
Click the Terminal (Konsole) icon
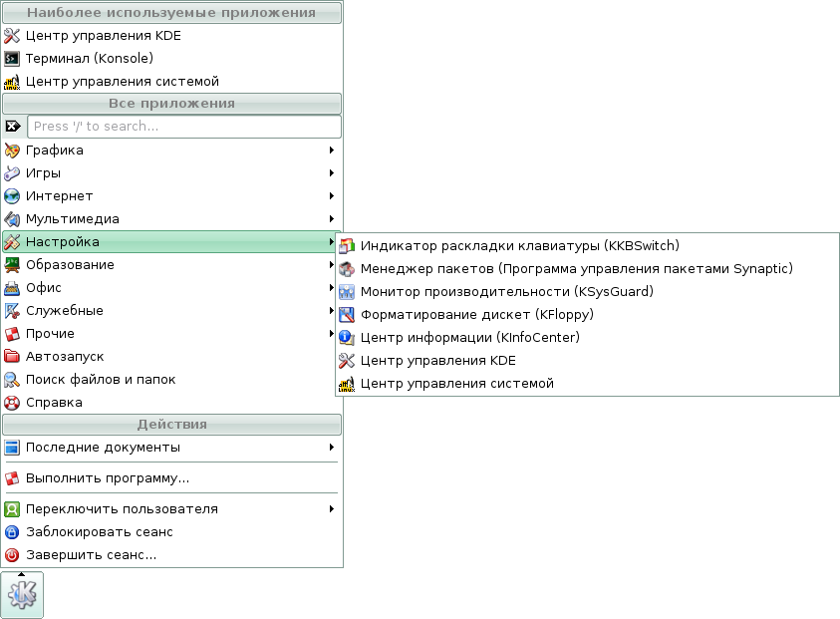tap(12, 58)
